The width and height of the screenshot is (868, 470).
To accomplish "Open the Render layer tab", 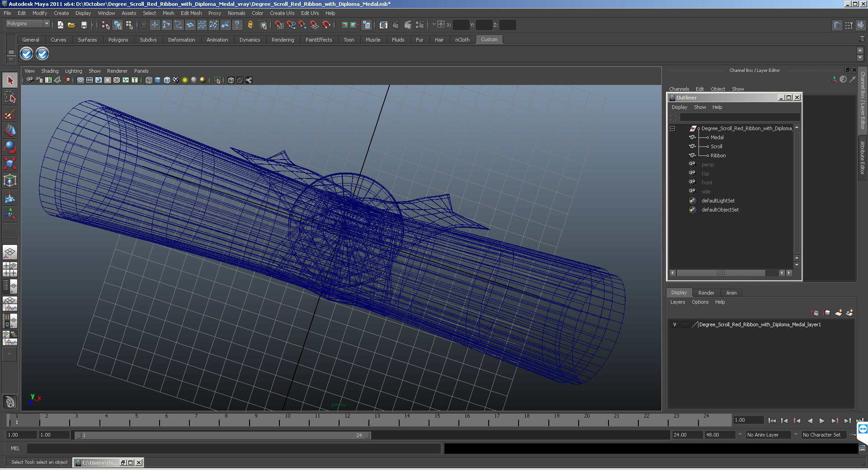I will point(706,293).
